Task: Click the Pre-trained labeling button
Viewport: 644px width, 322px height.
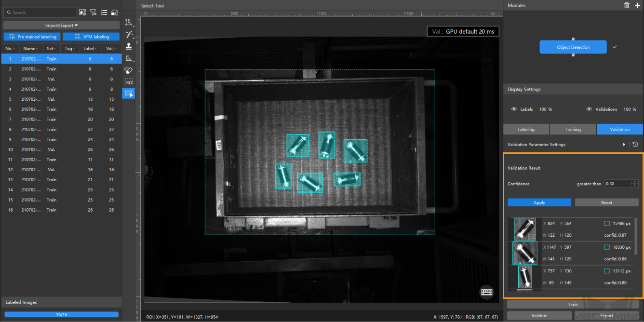Action: [x=32, y=37]
